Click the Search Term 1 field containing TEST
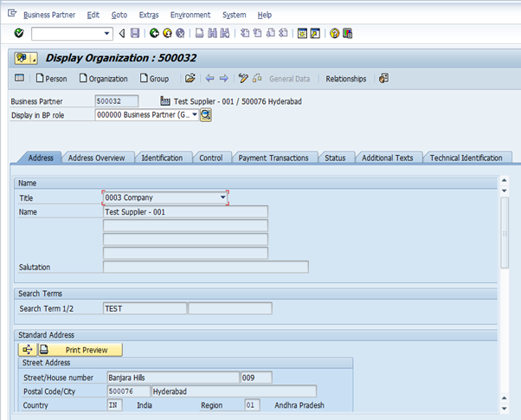Viewport: 521px width, 420px height. point(144,308)
